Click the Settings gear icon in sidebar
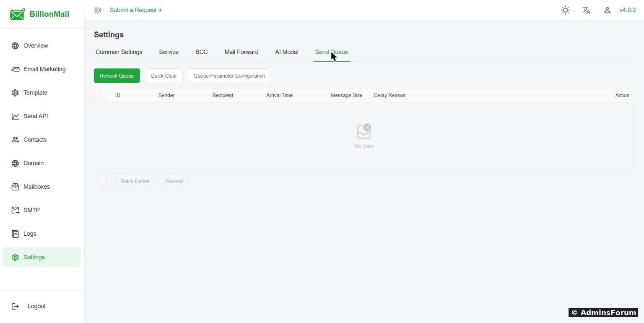The image size is (644, 323). click(x=15, y=257)
